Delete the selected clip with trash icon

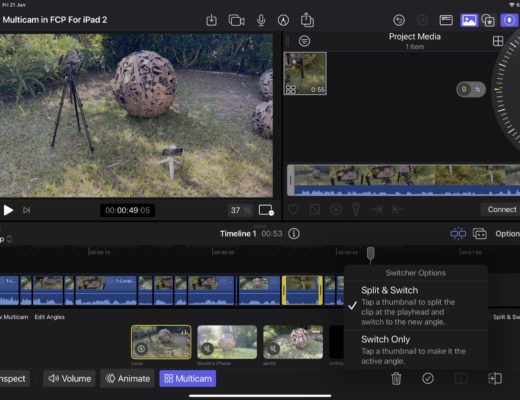396,379
